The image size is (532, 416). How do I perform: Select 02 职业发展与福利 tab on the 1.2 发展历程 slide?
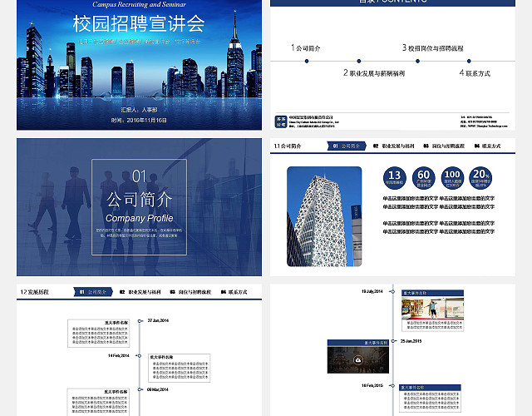[140, 292]
